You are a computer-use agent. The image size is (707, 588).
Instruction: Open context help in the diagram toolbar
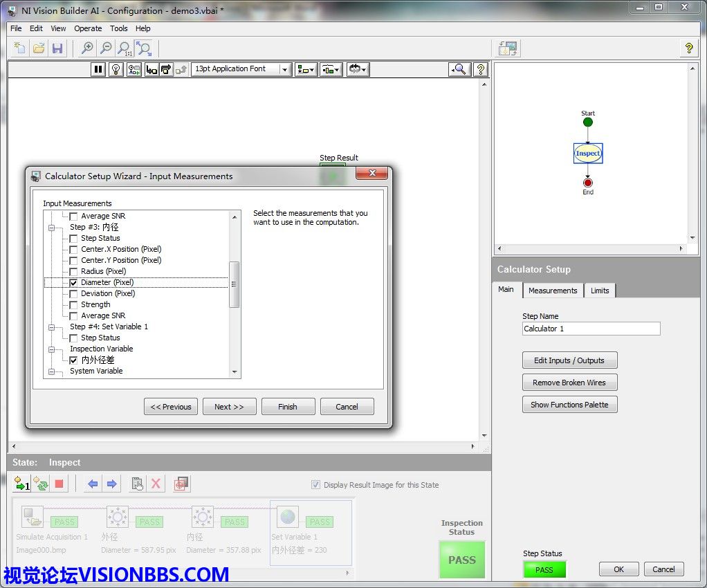tap(481, 69)
